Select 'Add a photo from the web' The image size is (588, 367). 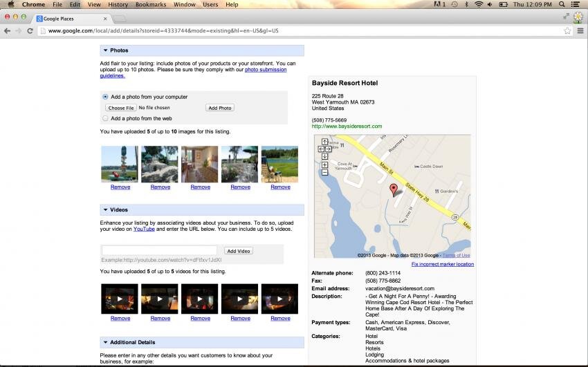click(x=105, y=118)
